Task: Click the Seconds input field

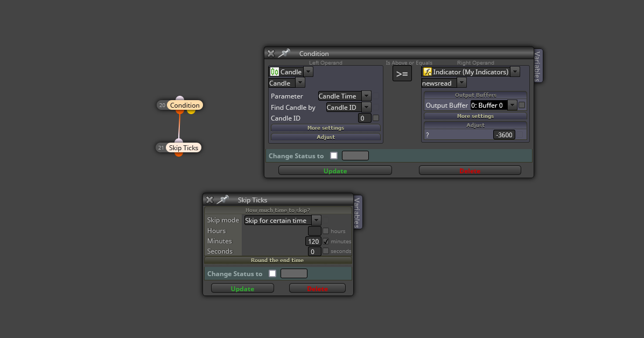Action: click(x=314, y=251)
